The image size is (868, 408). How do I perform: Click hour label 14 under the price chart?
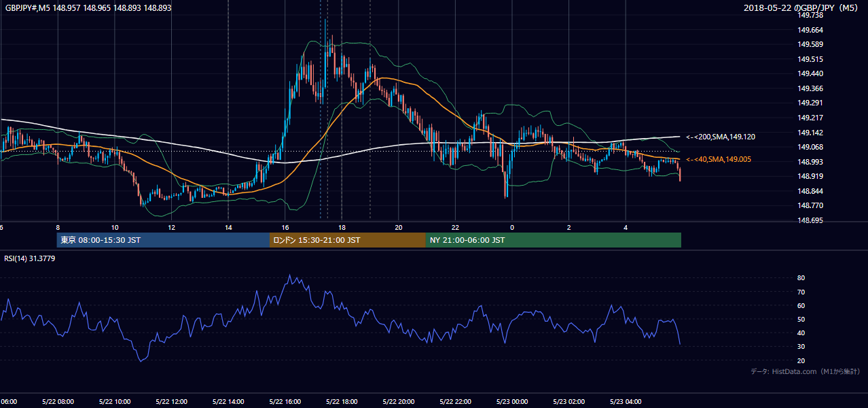tap(228, 227)
